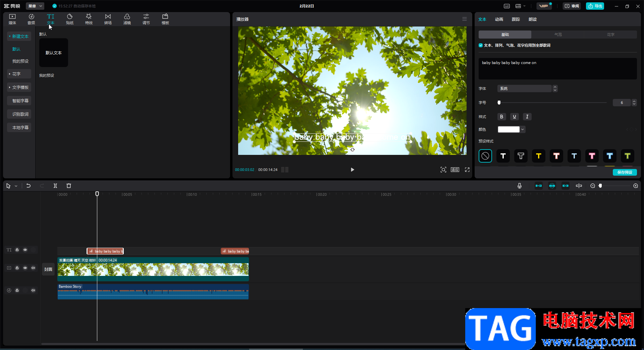Apply Bold text style
The height and width of the screenshot is (350, 644).
(x=501, y=117)
